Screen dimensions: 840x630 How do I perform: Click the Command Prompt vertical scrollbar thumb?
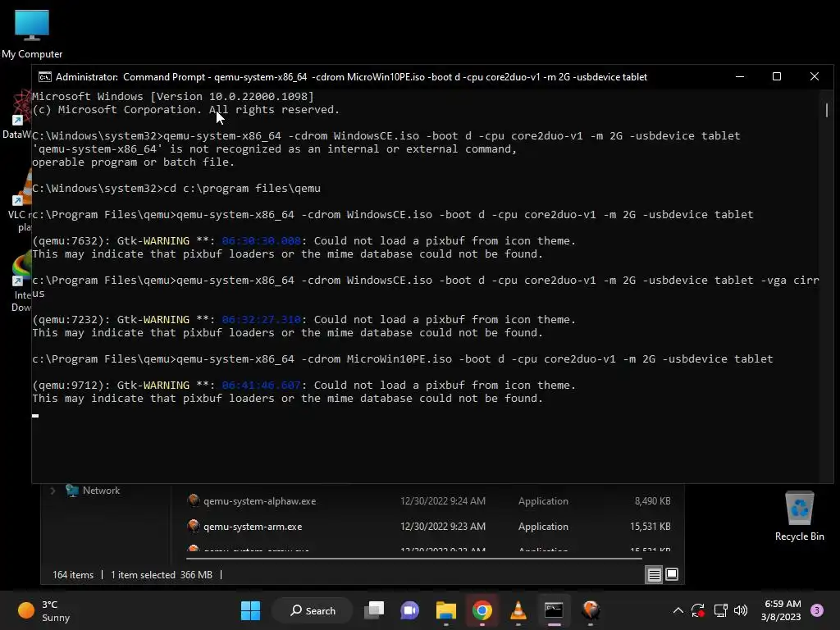(x=827, y=110)
